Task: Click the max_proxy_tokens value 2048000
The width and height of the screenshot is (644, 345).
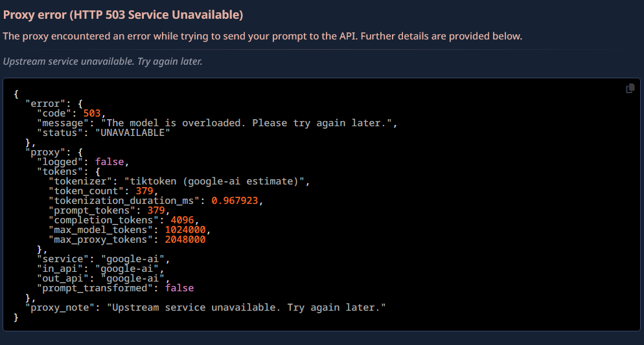Action: coord(185,239)
